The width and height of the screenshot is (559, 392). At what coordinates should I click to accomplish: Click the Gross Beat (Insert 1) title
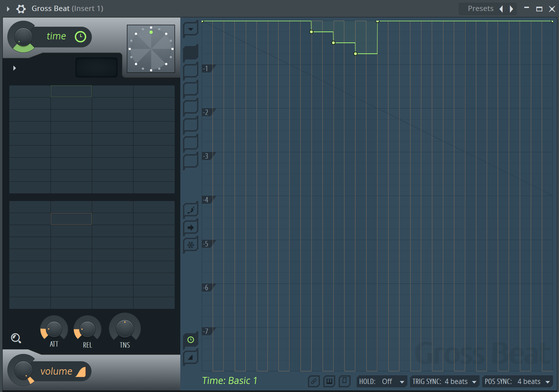[67, 8]
